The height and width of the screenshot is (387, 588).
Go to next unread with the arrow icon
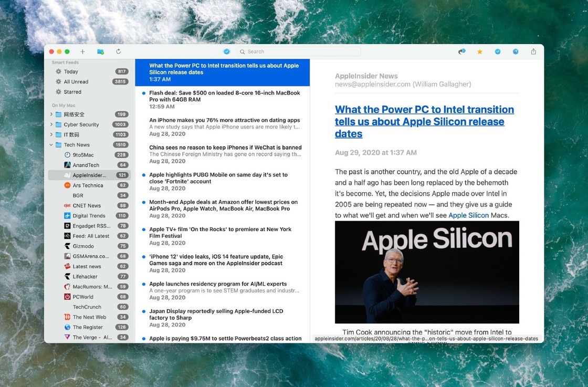coord(461,51)
